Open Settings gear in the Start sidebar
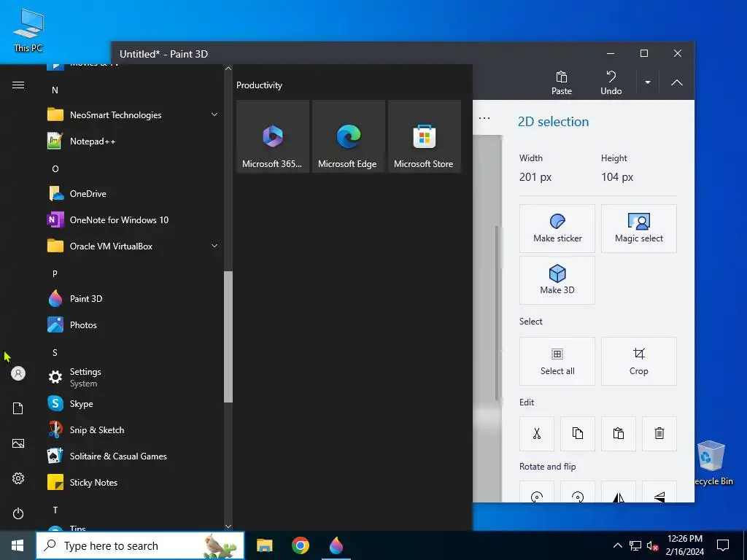The width and height of the screenshot is (747, 560). pos(18,478)
